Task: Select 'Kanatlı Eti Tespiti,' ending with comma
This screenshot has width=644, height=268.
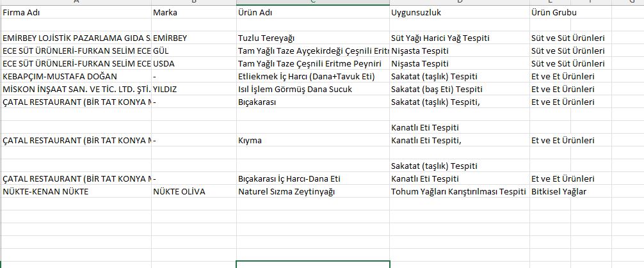Action: click(x=460, y=140)
